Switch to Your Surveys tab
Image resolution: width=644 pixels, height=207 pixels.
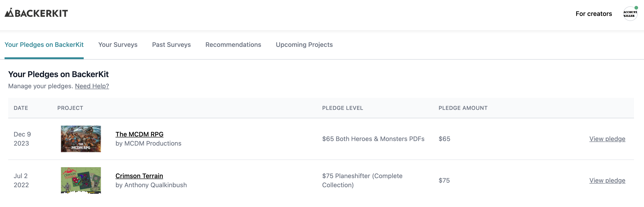[118, 45]
